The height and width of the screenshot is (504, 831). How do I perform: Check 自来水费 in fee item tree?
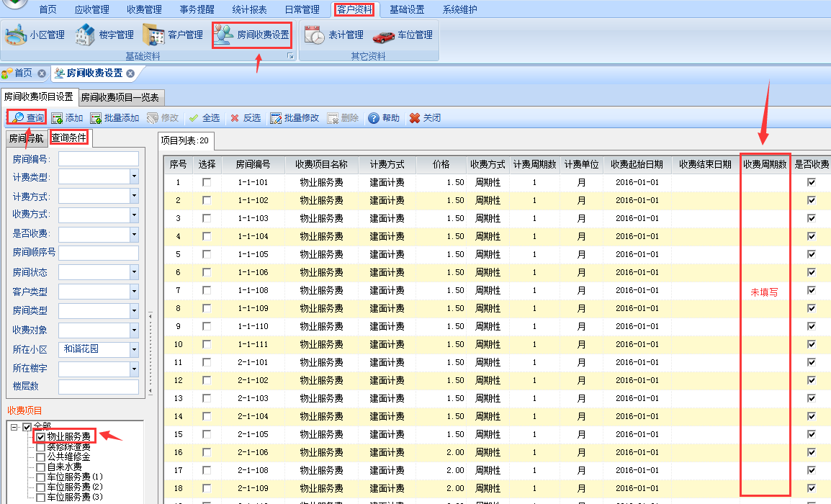coord(41,467)
